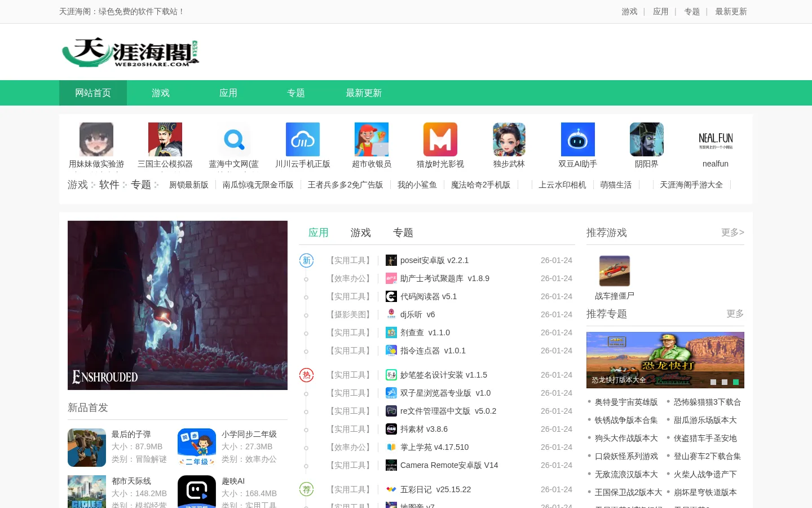Open the 王者兵多多2免广告版 link
The width and height of the screenshot is (812, 508).
pos(346,185)
